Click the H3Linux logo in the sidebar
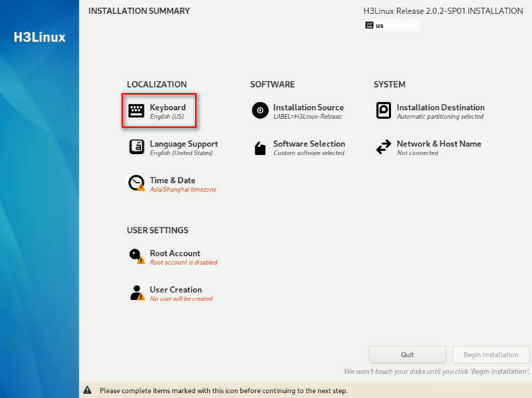The width and height of the screenshot is (532, 398). (x=40, y=37)
